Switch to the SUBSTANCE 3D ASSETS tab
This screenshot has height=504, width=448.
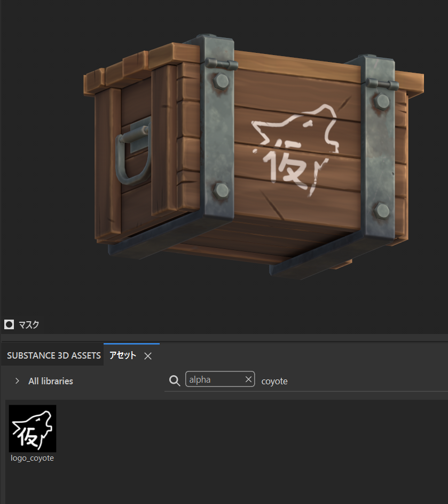click(x=53, y=355)
